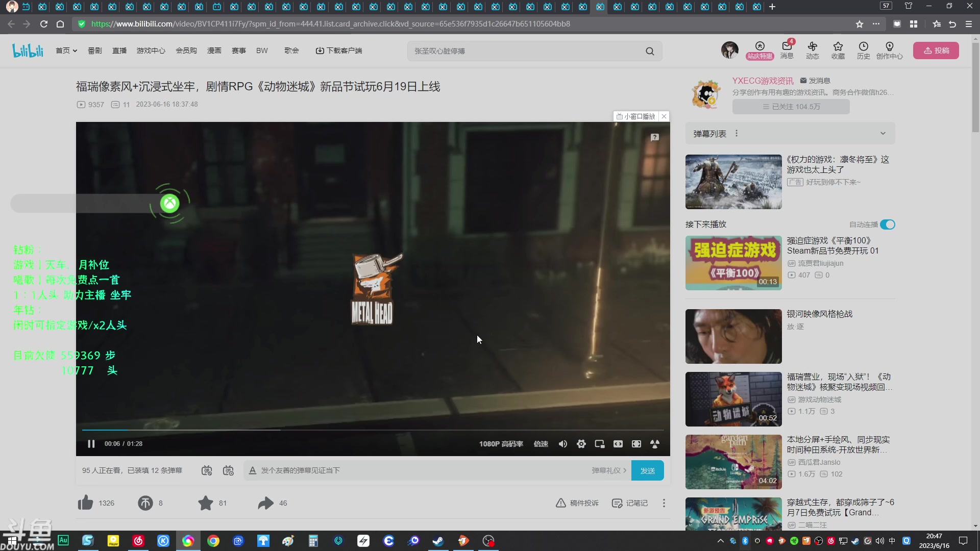The height and width of the screenshot is (551, 980).
Task: Open 已关注 104.5万 follow menu
Action: tap(791, 107)
